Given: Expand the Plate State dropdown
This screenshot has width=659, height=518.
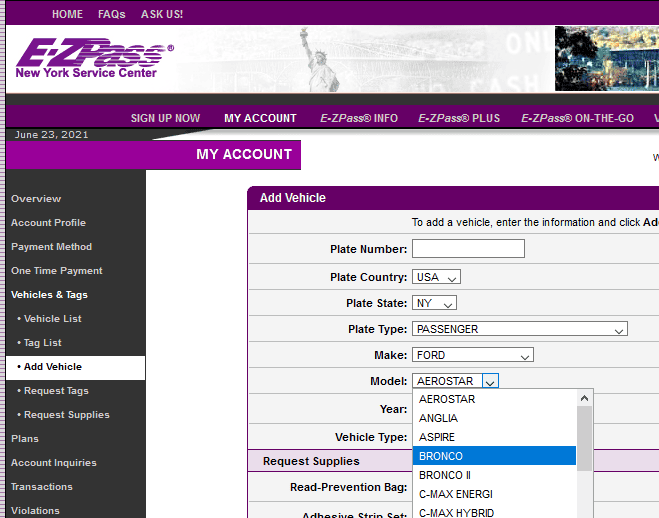Looking at the screenshot, I should pos(434,303).
